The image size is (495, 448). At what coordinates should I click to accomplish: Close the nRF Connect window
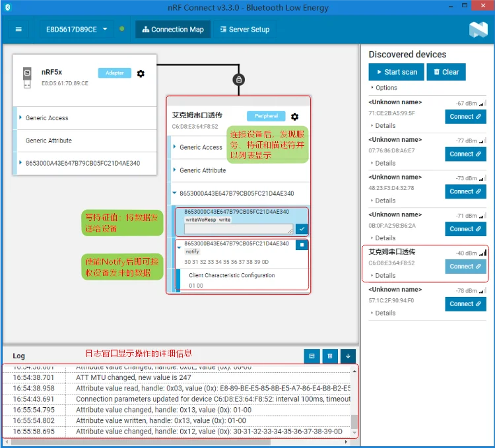483,5
